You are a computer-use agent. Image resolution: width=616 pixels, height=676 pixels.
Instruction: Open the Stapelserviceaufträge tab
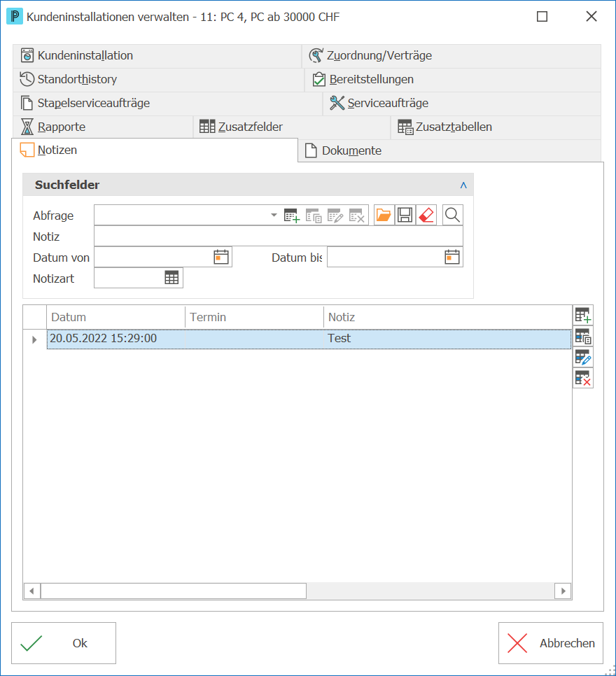tap(167, 103)
